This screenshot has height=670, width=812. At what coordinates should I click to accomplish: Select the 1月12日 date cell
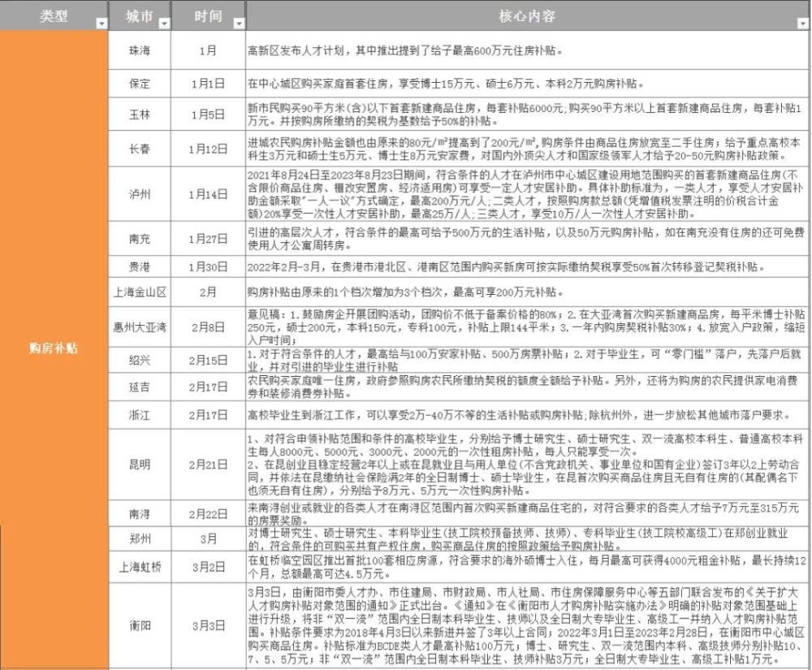(x=208, y=149)
